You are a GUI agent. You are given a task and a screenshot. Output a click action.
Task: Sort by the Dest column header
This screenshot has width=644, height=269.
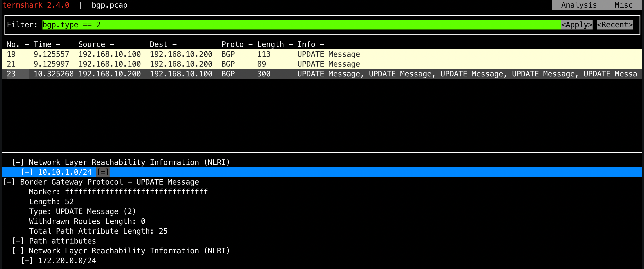click(159, 44)
